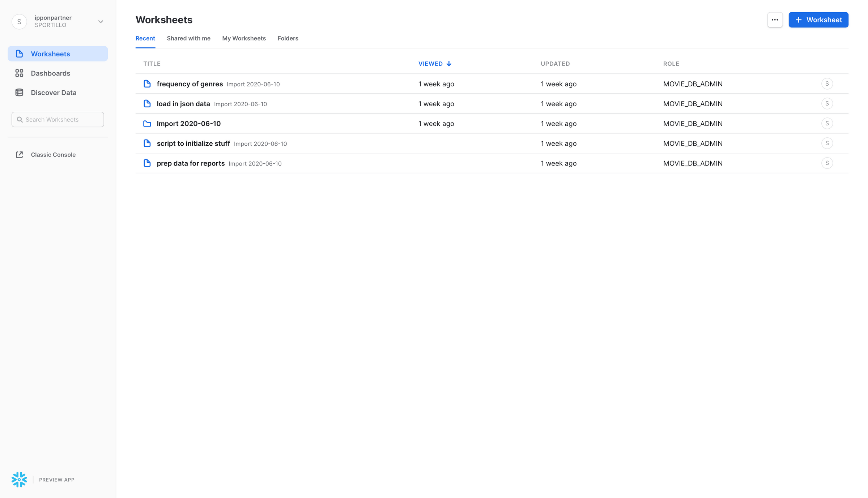Expand the account chevron next to SPORTILLO
The image size is (868, 498).
point(101,22)
